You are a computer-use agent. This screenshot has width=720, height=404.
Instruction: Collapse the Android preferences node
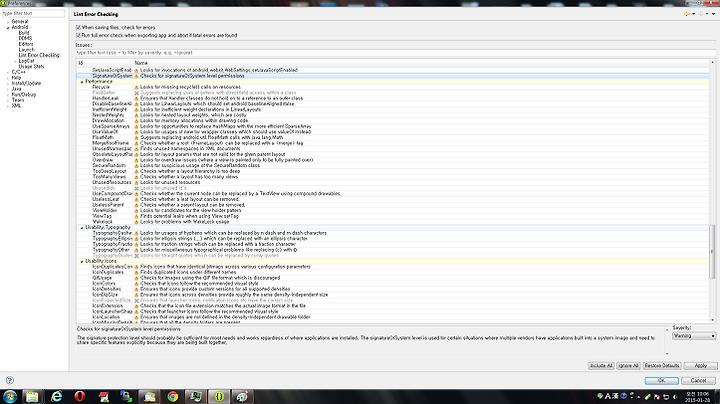coord(8,28)
